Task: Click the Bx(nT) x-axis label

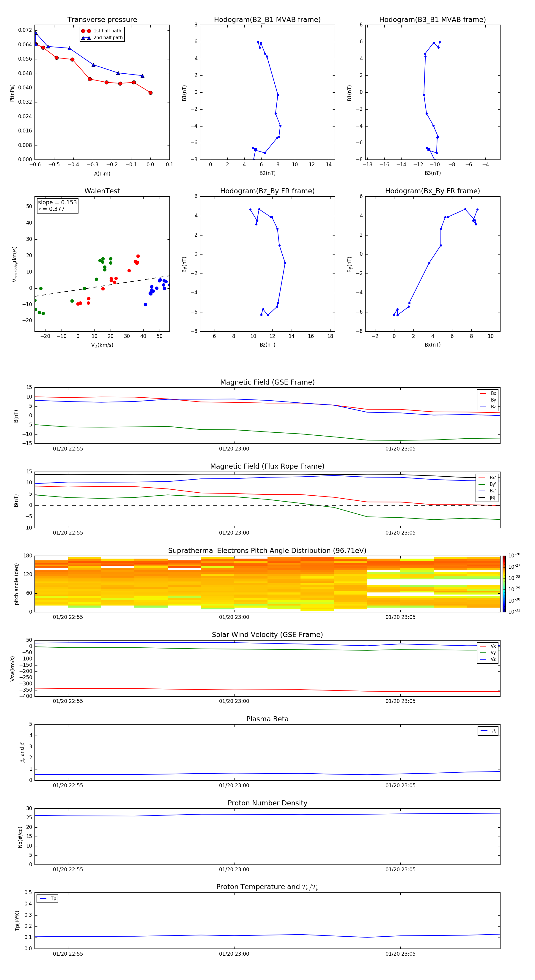Action: coord(432,345)
